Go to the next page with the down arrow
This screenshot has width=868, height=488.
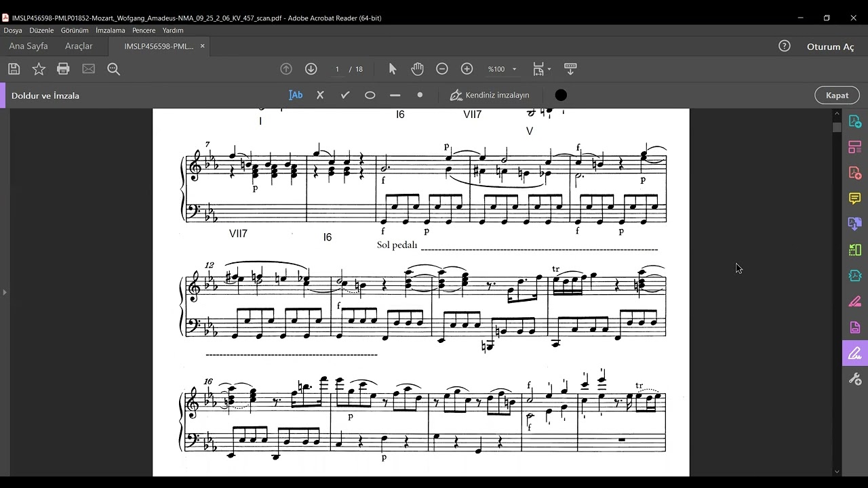[311, 69]
